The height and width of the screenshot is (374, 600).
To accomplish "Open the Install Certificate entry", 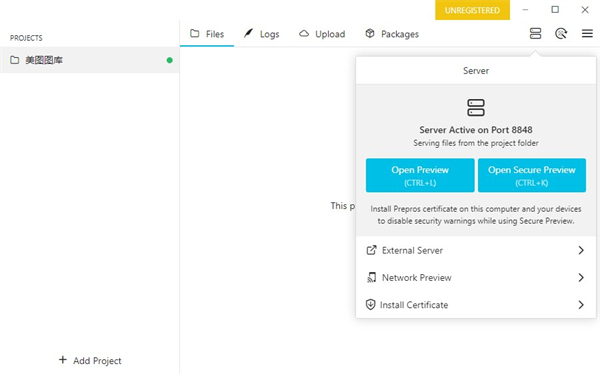I will [476, 305].
